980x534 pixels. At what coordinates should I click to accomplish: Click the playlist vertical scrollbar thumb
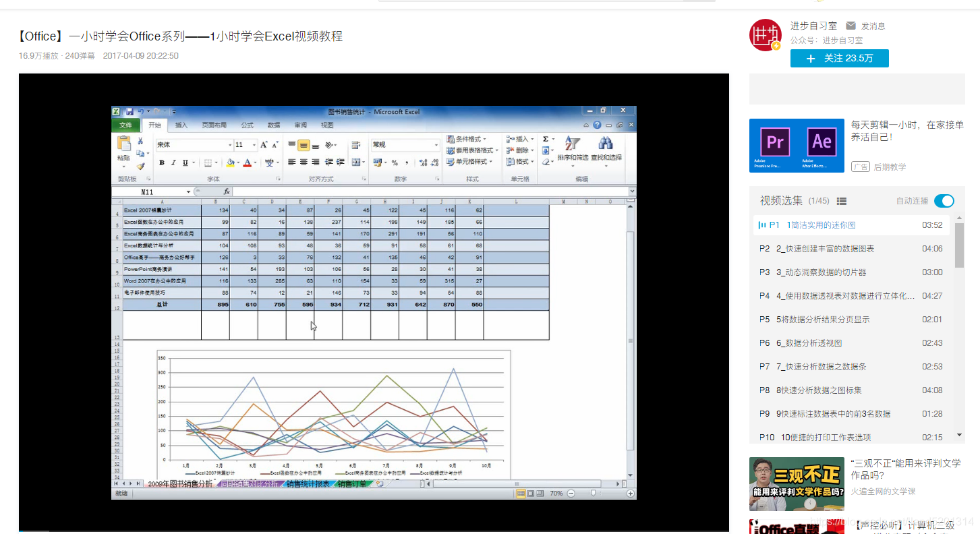(959, 246)
